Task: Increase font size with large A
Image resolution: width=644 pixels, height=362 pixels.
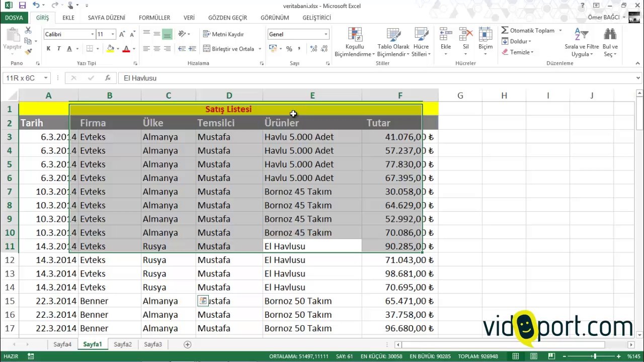Action: (x=122, y=34)
